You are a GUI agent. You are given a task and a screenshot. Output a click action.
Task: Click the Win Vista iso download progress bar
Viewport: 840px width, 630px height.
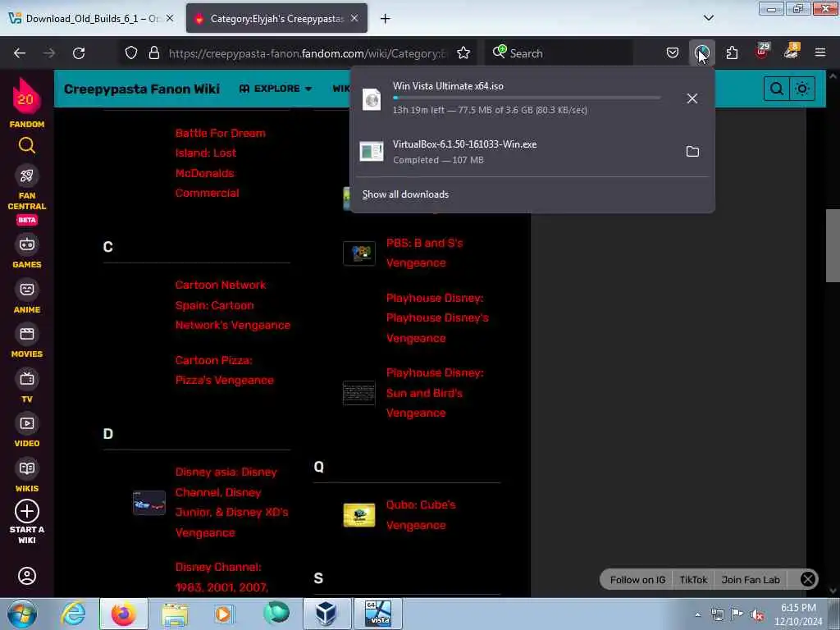[527, 98]
